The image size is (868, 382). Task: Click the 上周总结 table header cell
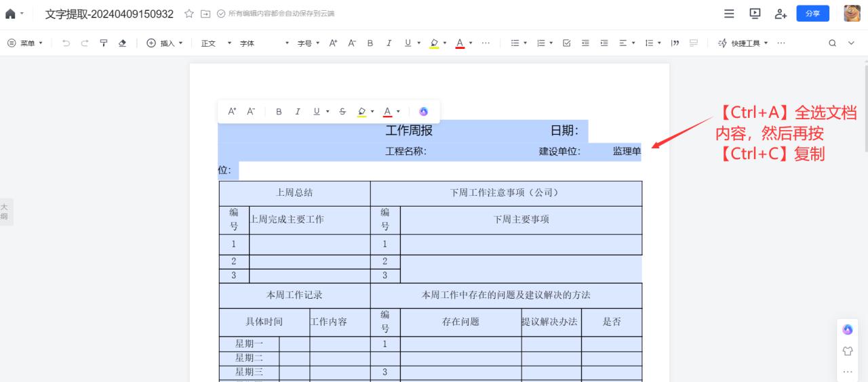[294, 192]
